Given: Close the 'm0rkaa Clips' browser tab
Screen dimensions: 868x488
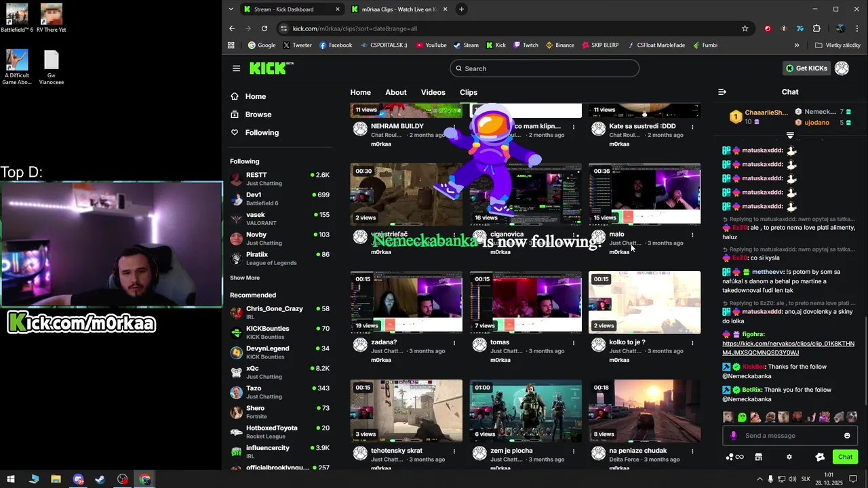Looking at the screenshot, I should tap(447, 9).
